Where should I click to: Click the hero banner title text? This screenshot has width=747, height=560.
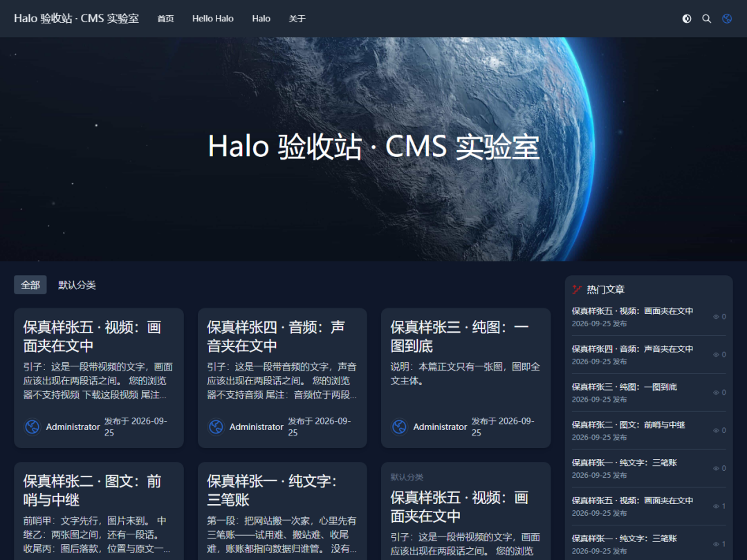[x=373, y=146]
